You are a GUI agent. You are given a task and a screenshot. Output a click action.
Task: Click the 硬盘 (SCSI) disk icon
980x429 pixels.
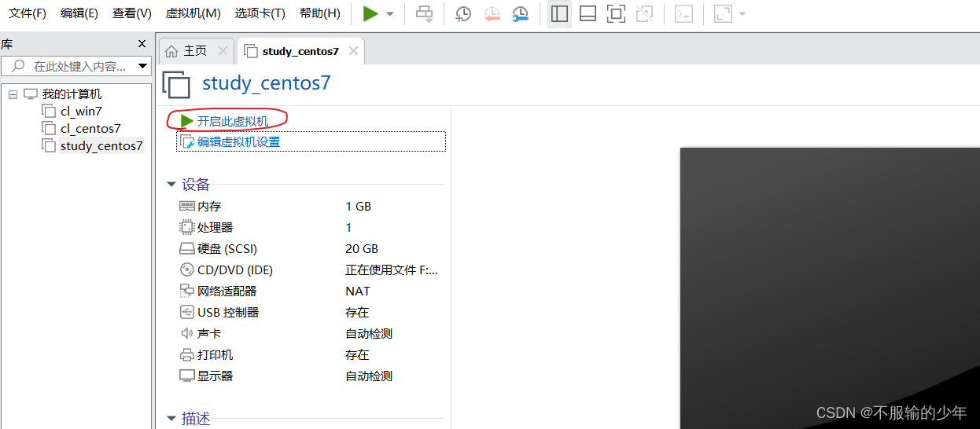pos(186,248)
